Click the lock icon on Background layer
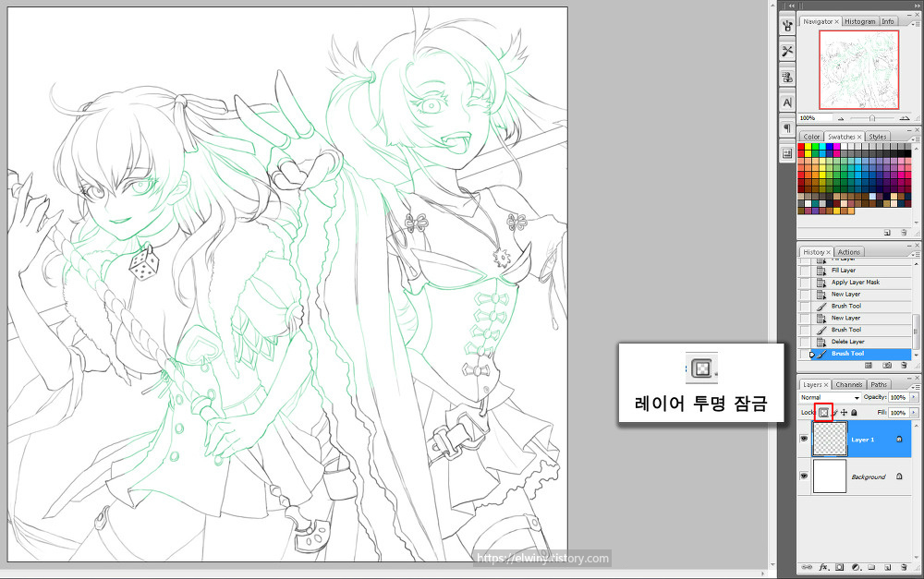 [x=899, y=476]
